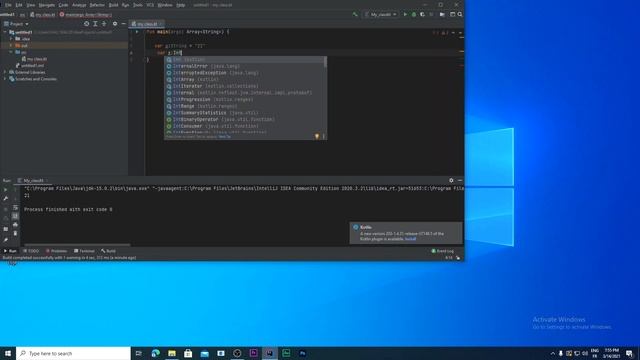The height and width of the screenshot is (360, 640).
Task: Open the Build menu
Action: tap(113, 5)
